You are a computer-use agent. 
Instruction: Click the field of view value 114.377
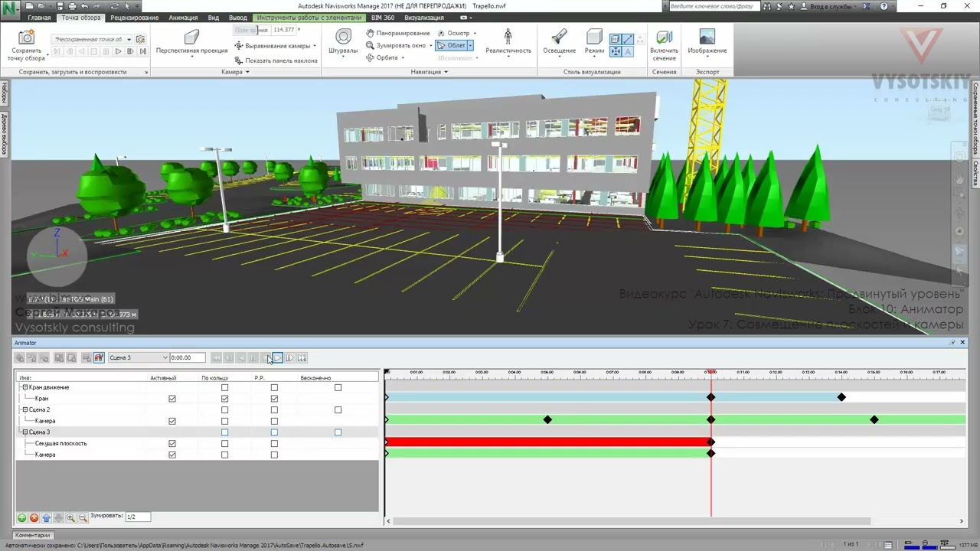pyautogui.click(x=284, y=30)
